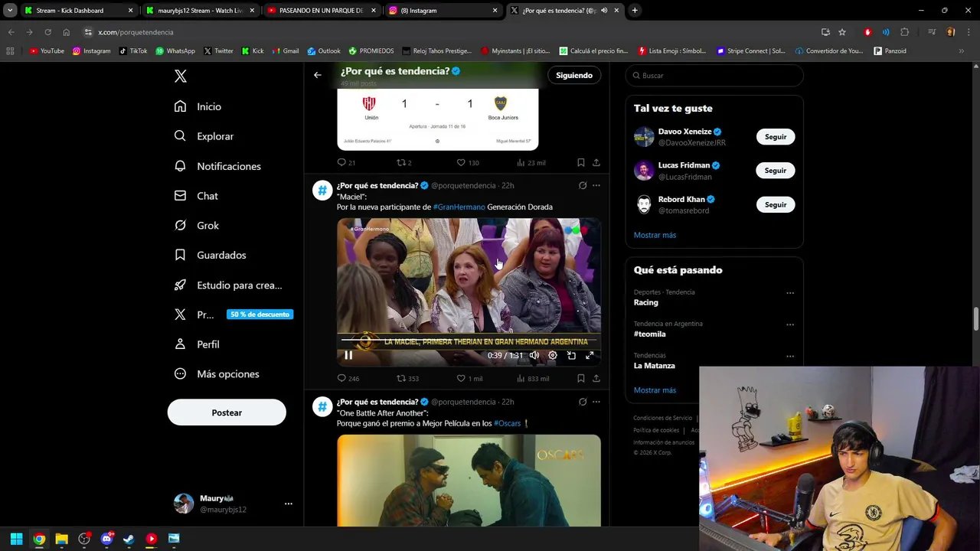980x551 pixels.
Task: Open the Explorar page
Action: click(204, 136)
